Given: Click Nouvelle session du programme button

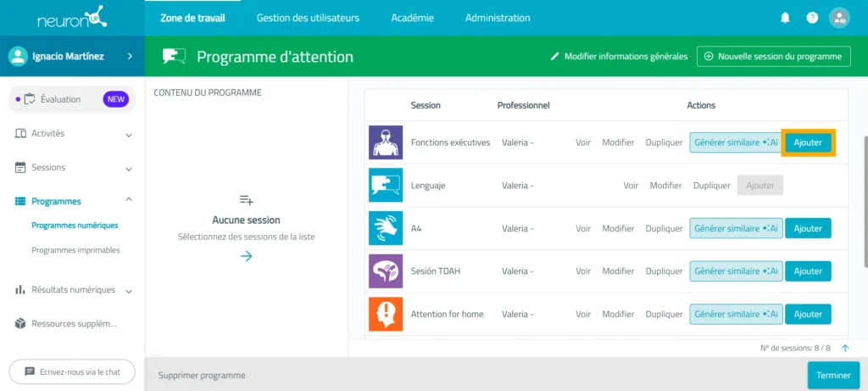Looking at the screenshot, I should point(773,57).
